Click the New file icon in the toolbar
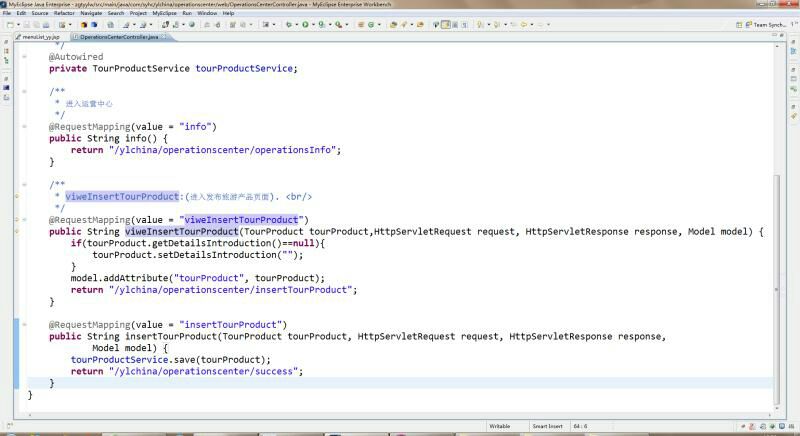Viewport: 800px width, 436px height. click(9, 24)
